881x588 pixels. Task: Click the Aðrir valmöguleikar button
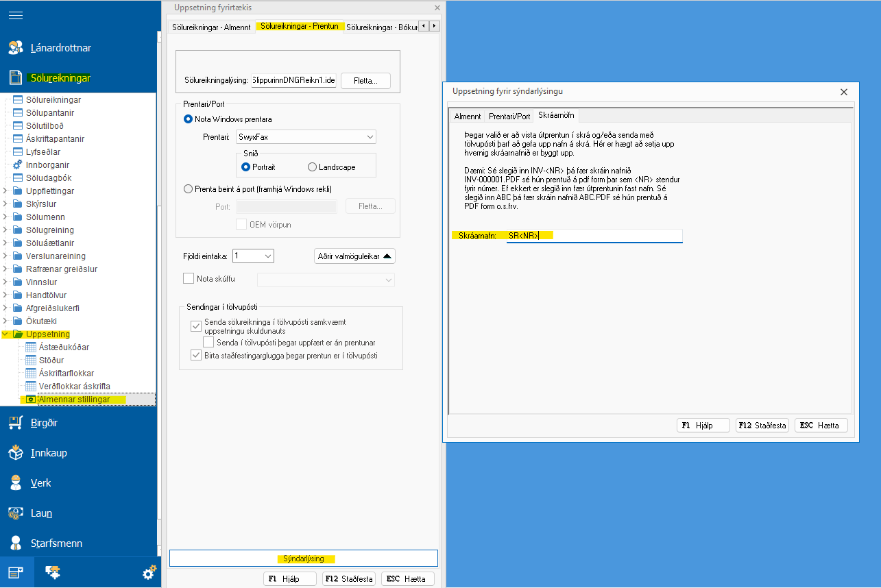(354, 256)
